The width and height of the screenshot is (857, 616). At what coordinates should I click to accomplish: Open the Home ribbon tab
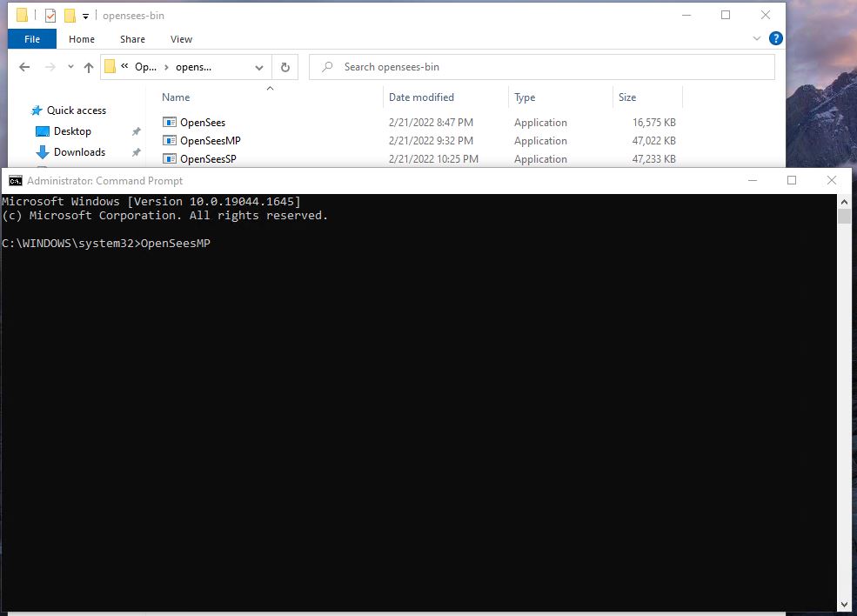click(82, 39)
